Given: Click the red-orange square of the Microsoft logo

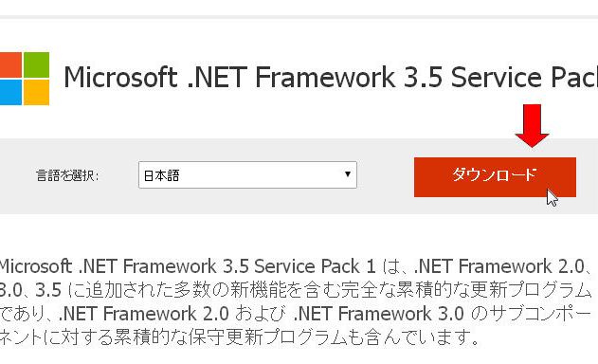Looking at the screenshot, I should click(10, 64).
